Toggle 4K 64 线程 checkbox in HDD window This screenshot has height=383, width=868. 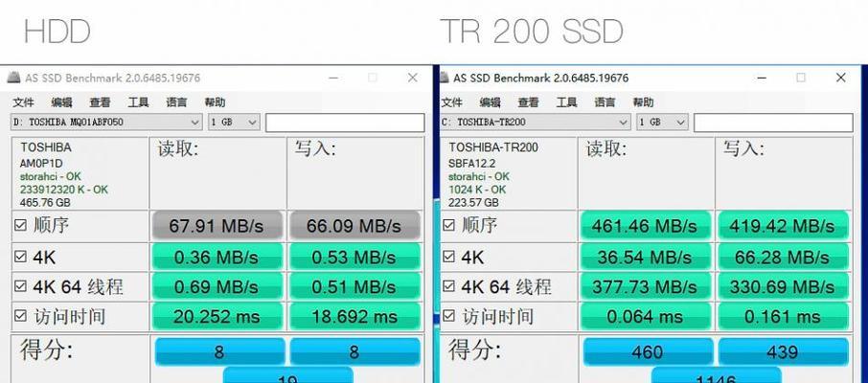click(x=20, y=286)
